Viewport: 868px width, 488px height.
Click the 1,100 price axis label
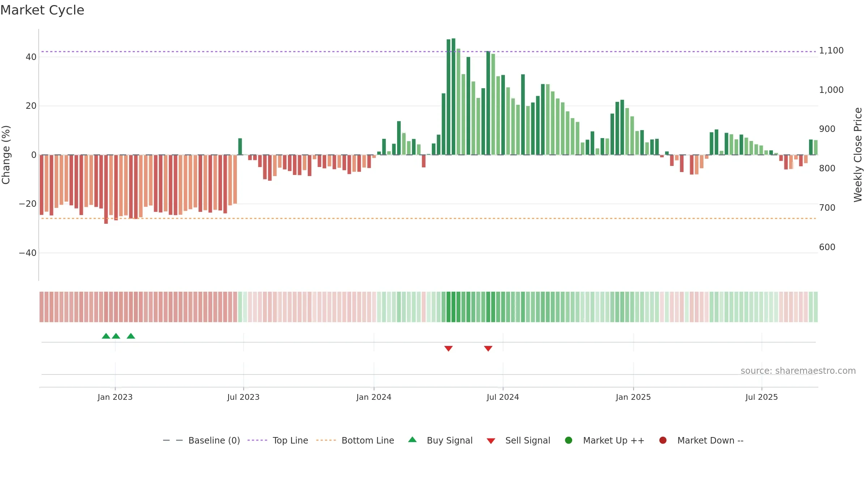click(x=831, y=51)
